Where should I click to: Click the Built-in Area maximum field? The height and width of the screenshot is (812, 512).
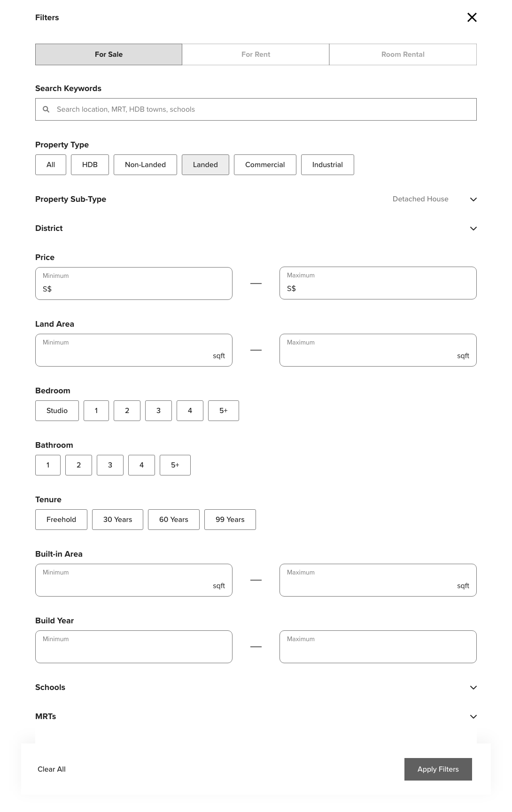click(x=378, y=580)
